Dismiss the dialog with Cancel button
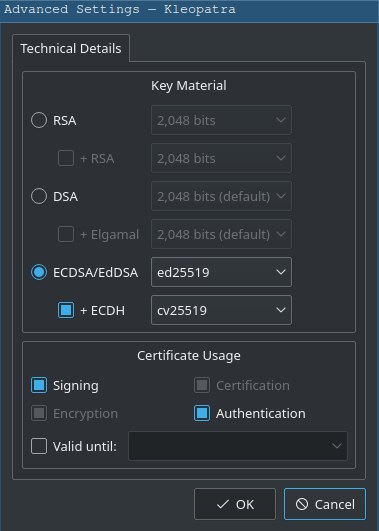The height and width of the screenshot is (531, 379). tap(325, 504)
